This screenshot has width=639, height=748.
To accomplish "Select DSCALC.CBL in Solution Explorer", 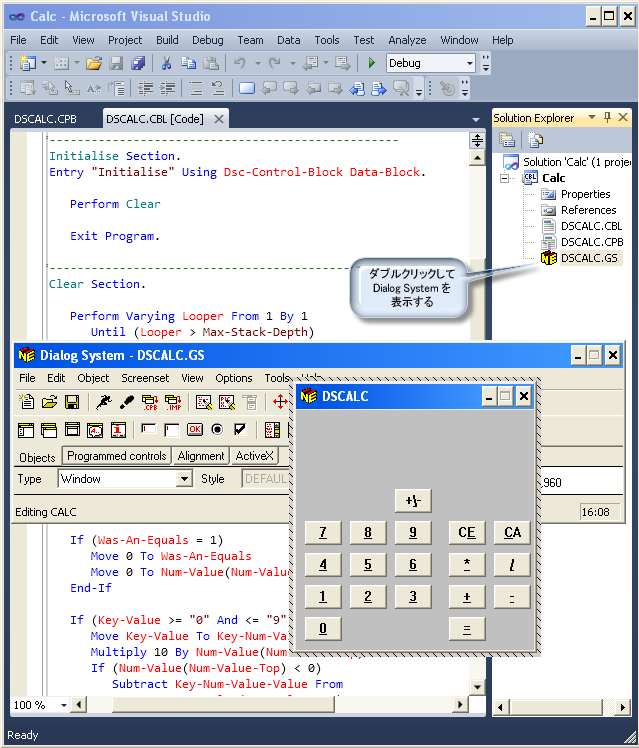I will tap(591, 226).
